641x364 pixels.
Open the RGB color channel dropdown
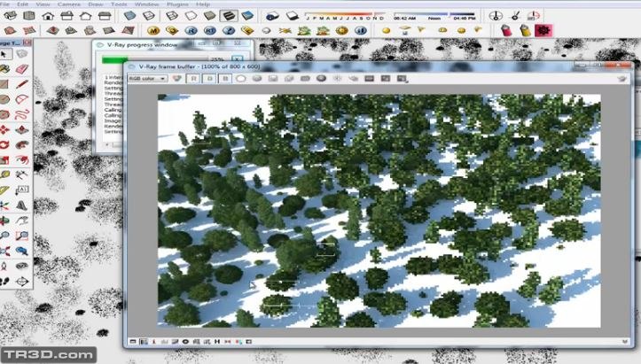[146, 78]
